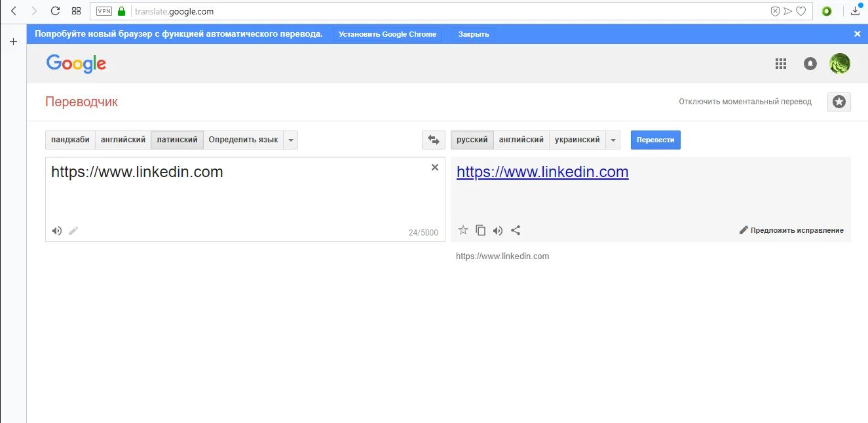Click the banner text about automatic translation

click(x=178, y=33)
